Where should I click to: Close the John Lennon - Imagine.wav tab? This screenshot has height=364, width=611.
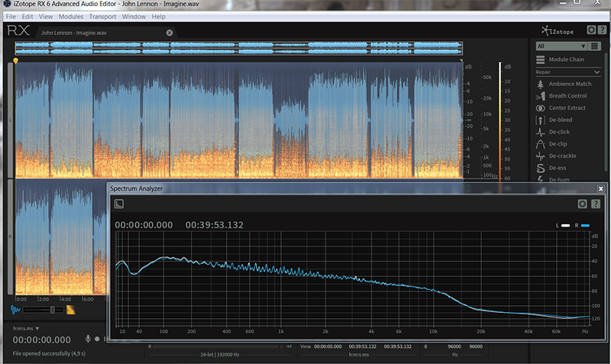[x=170, y=32]
